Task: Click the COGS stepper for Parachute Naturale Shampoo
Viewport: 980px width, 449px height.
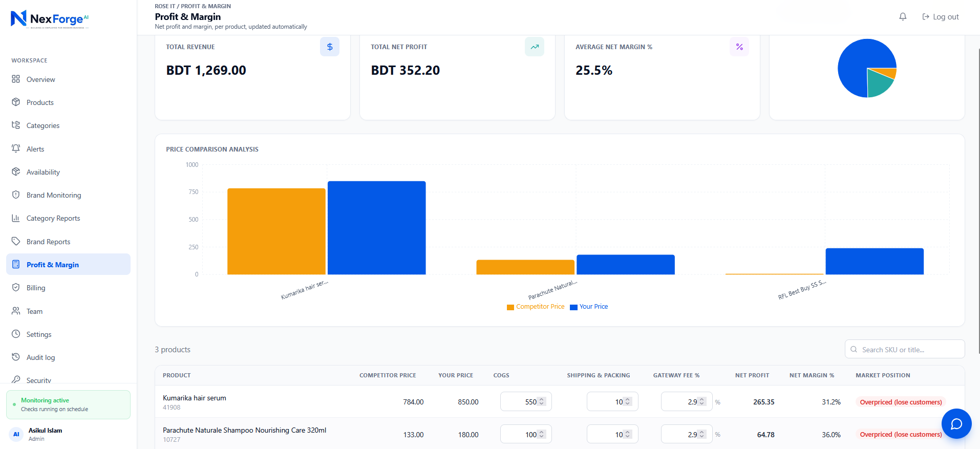Action: tap(542, 435)
